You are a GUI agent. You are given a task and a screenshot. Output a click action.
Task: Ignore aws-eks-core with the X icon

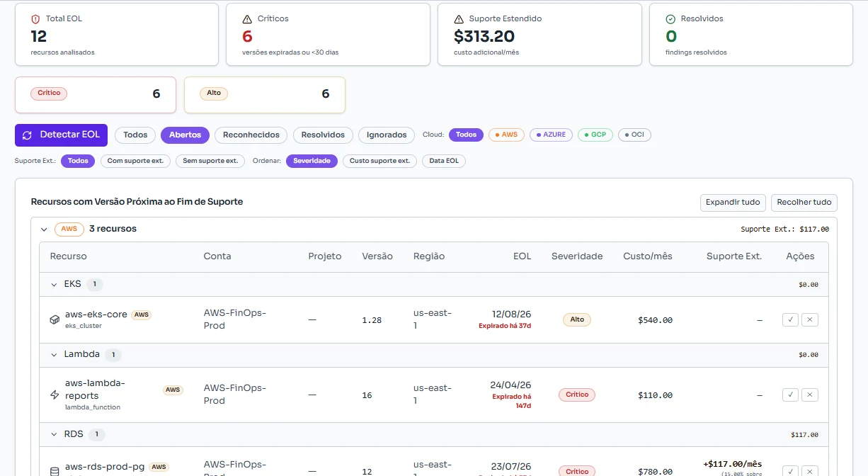(x=811, y=319)
